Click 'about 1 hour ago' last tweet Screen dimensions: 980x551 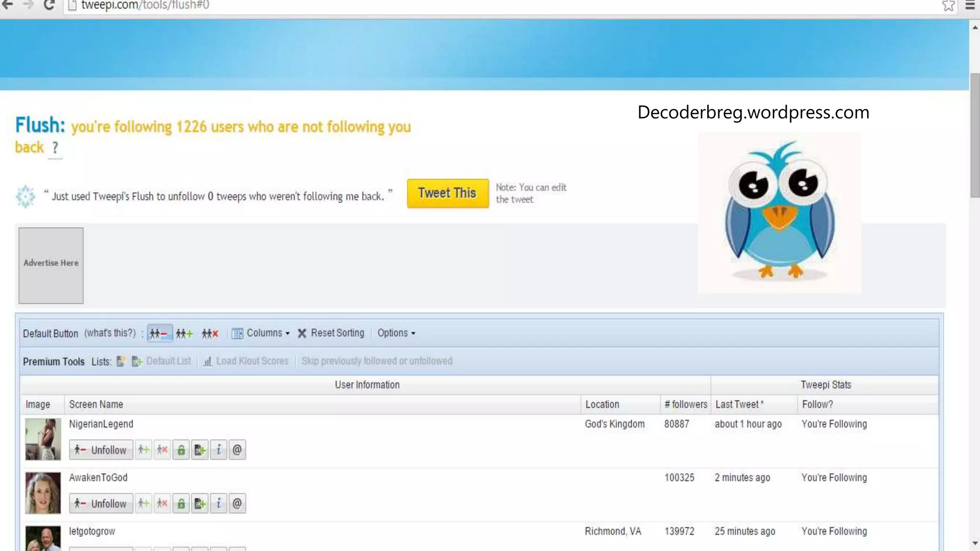click(x=748, y=424)
